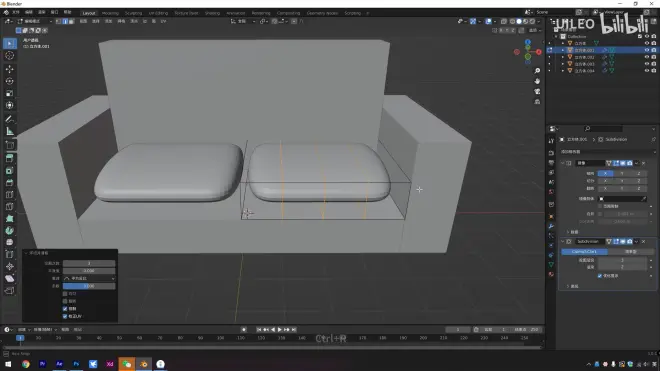This screenshot has height=371, width=660.
Task: Play the timeline animation
Action: tap(279, 330)
